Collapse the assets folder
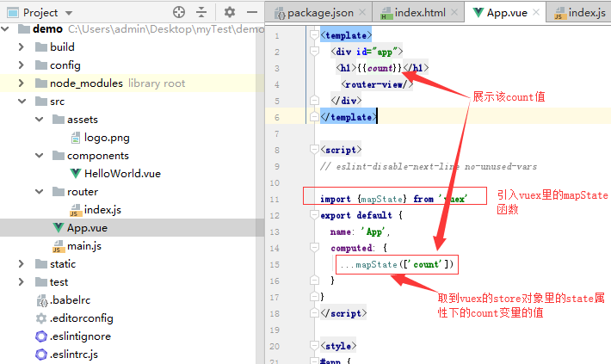Screen dimensions: 611x364 (x=40, y=120)
